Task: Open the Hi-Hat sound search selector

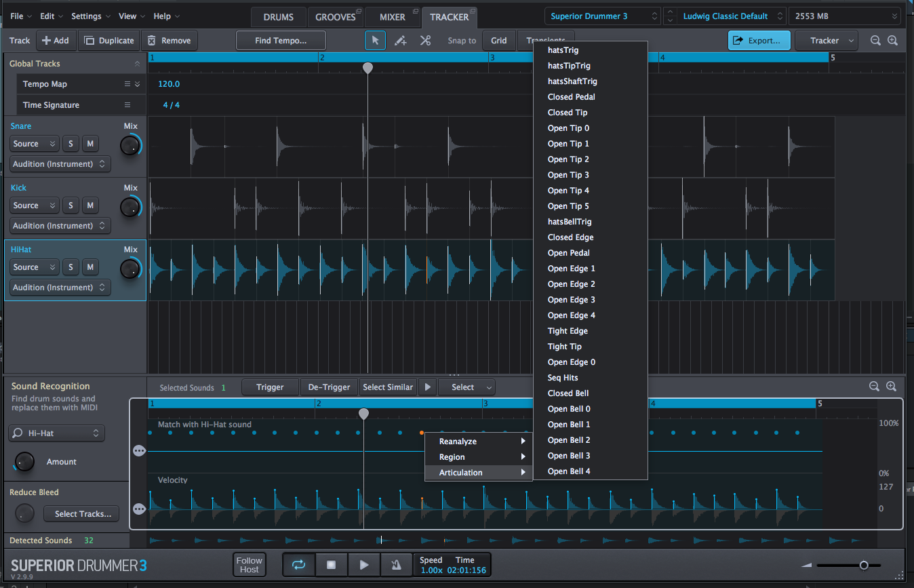Action: point(56,433)
